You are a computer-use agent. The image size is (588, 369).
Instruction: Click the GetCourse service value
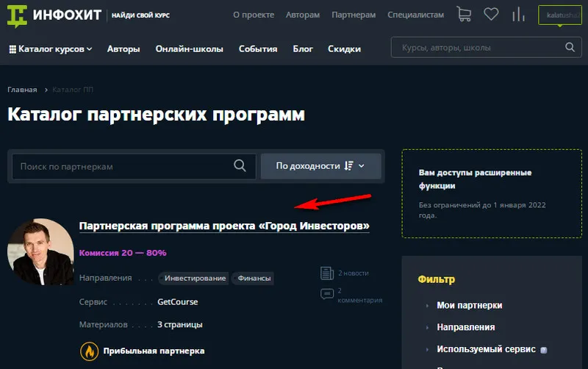click(x=177, y=302)
